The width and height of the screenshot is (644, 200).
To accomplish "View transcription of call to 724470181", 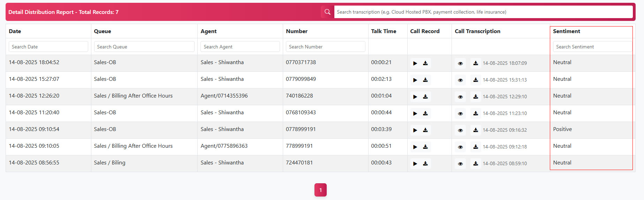I will pos(460,164).
